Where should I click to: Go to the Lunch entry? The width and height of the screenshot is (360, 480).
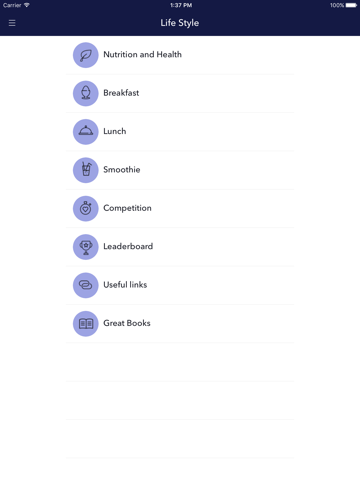180,132
